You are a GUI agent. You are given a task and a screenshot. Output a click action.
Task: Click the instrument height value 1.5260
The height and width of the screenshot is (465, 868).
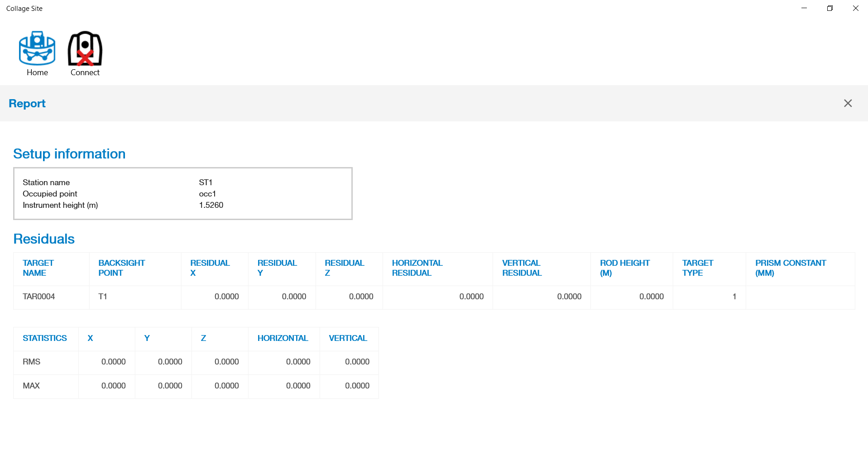pos(211,205)
